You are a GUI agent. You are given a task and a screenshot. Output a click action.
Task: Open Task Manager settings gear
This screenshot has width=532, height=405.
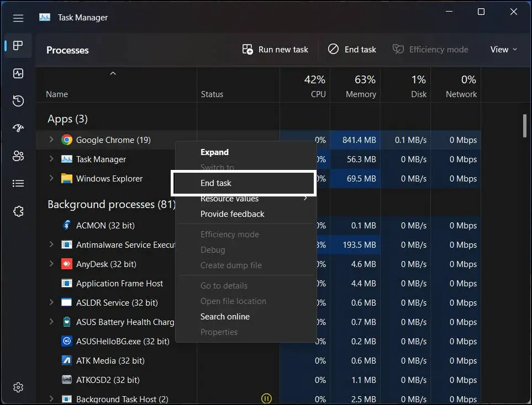[18, 387]
